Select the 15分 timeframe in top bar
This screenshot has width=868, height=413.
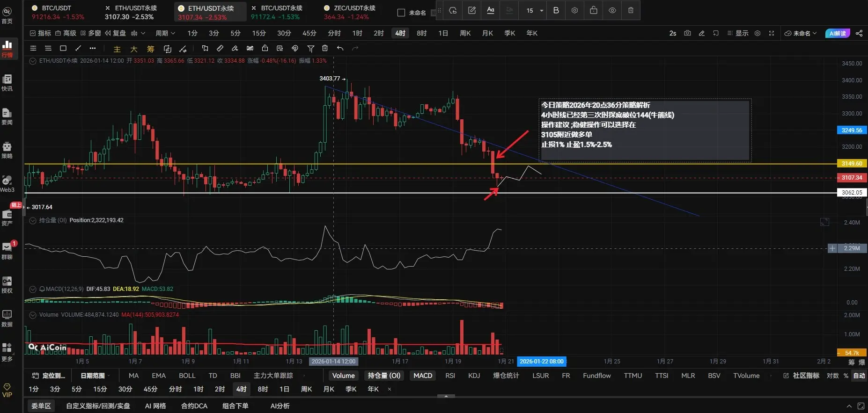coord(259,33)
